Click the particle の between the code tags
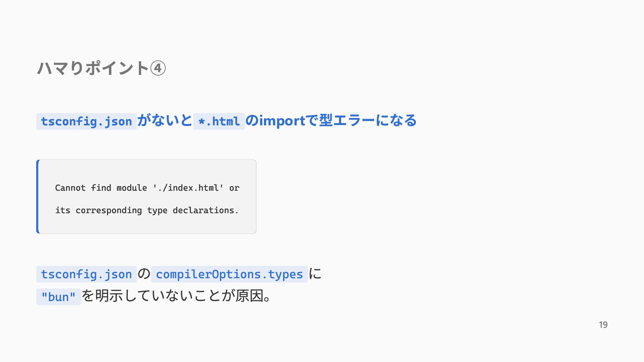This screenshot has width=644, height=362. click(x=144, y=274)
